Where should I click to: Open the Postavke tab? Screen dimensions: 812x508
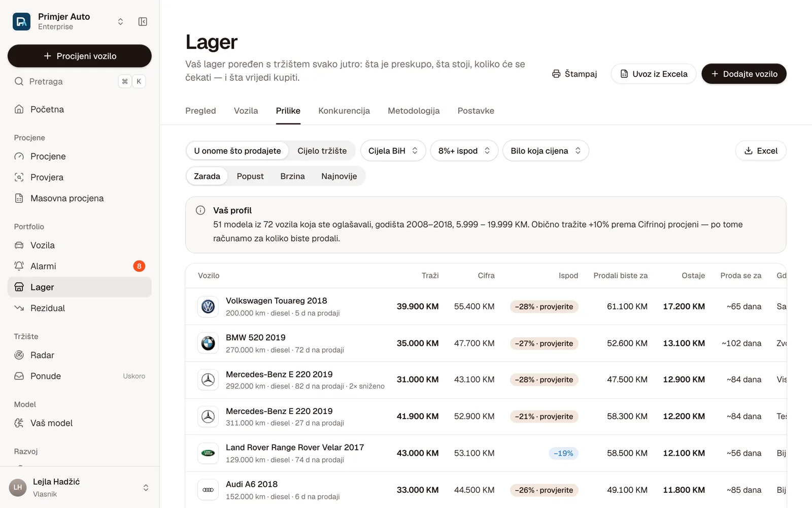coord(476,111)
